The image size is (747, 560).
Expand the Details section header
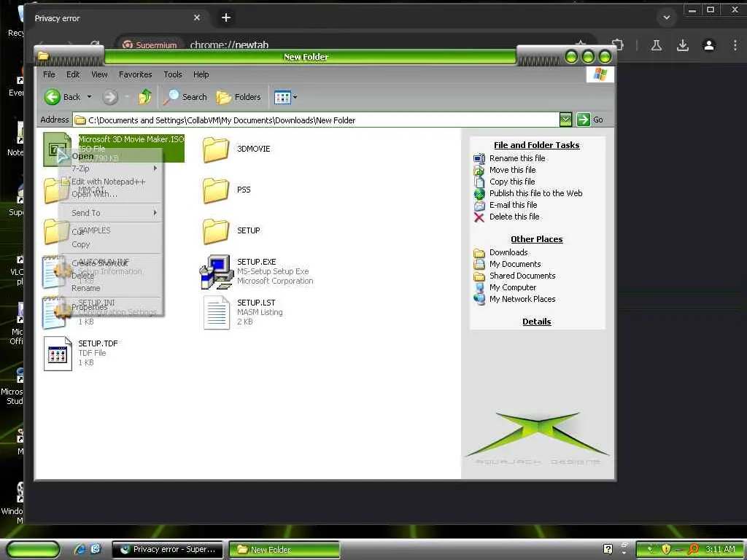click(x=536, y=322)
